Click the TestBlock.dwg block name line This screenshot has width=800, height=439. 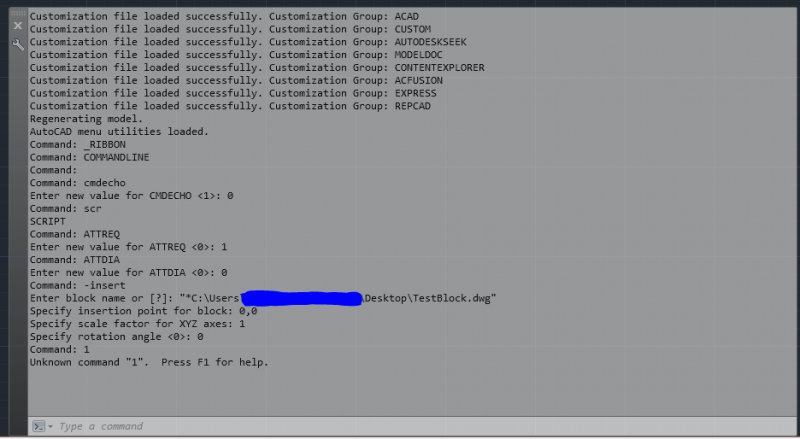263,298
